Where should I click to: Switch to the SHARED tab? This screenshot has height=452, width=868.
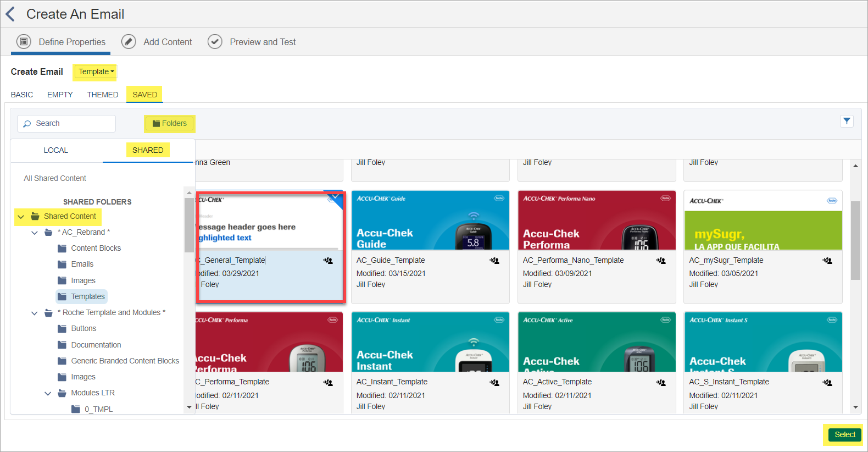pyautogui.click(x=148, y=150)
